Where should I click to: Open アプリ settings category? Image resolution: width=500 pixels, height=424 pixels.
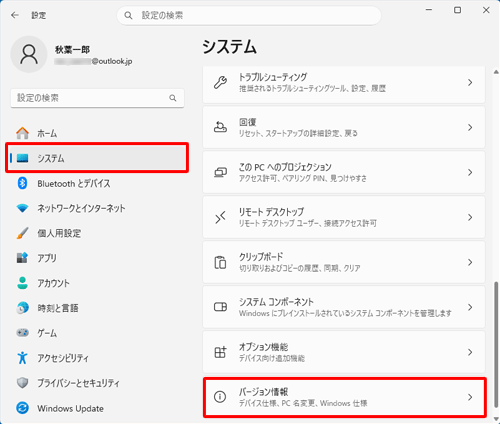point(97,258)
